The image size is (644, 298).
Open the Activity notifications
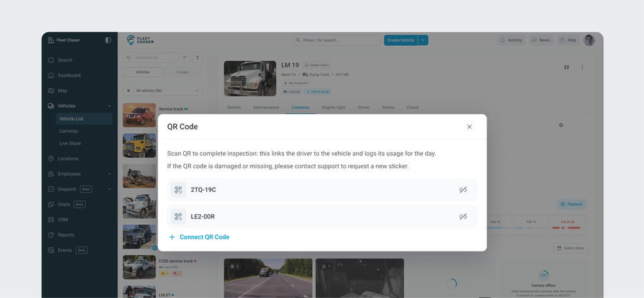(512, 40)
